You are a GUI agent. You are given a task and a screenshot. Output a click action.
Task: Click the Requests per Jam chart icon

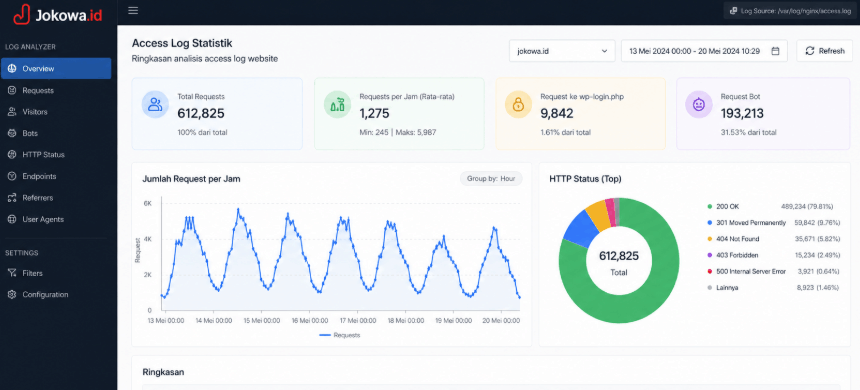tap(337, 104)
